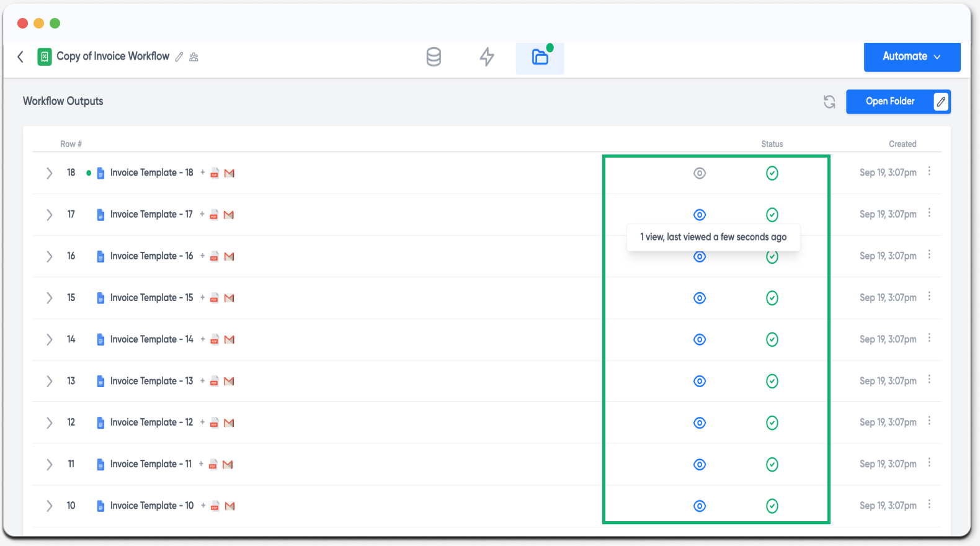The image size is (980, 546).
Task: Click the Row # column header
Action: (x=71, y=144)
